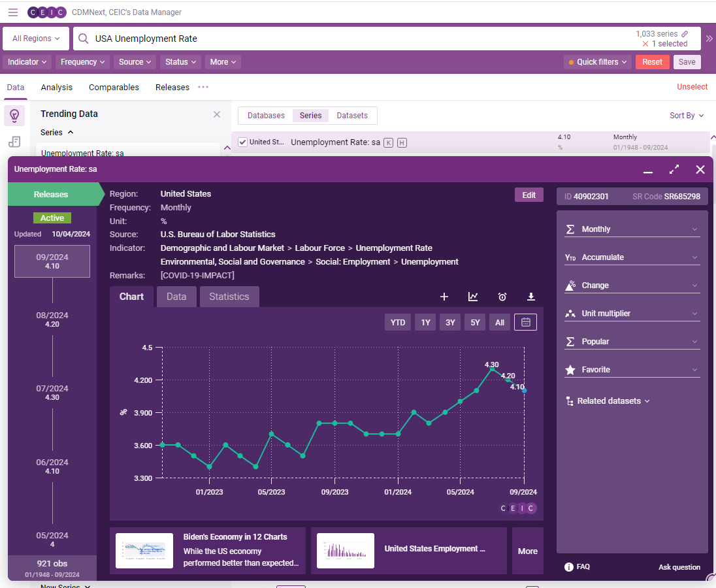Switch to the Datasets view
716x588 pixels.
point(352,116)
